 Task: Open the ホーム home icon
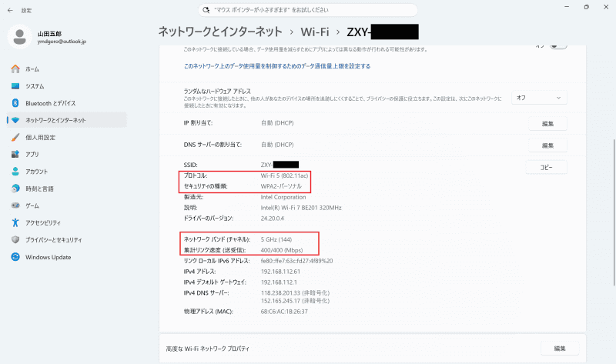(x=15, y=69)
